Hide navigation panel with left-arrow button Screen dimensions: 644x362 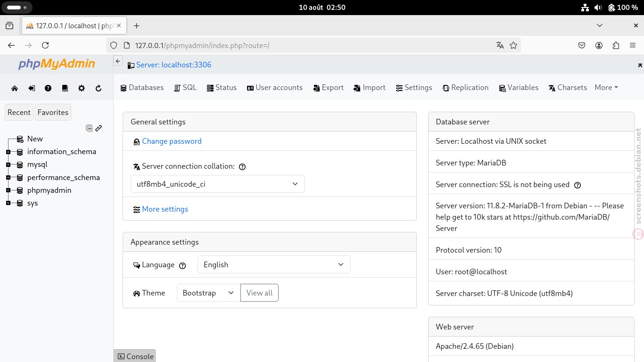(118, 61)
